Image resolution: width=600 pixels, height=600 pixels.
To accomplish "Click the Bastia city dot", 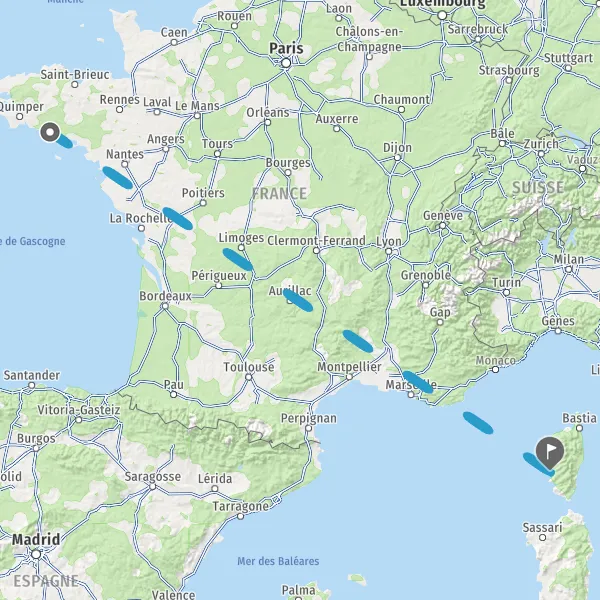I will 579,428.
